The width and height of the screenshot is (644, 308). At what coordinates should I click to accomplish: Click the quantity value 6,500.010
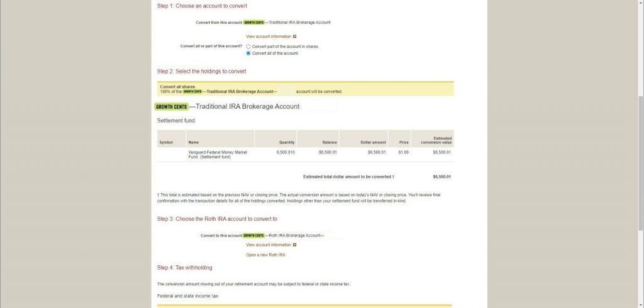pos(286,152)
